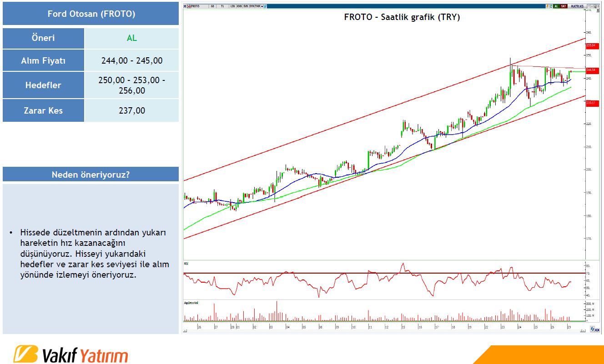This screenshot has height=364, width=604.
Task: Select the '250,00 - 253,00 - 256,00' targets cell
Action: 132,85
